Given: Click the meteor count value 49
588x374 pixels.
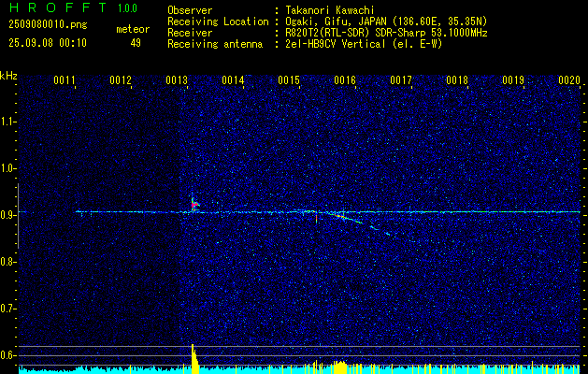Looking at the screenshot, I should point(136,43).
